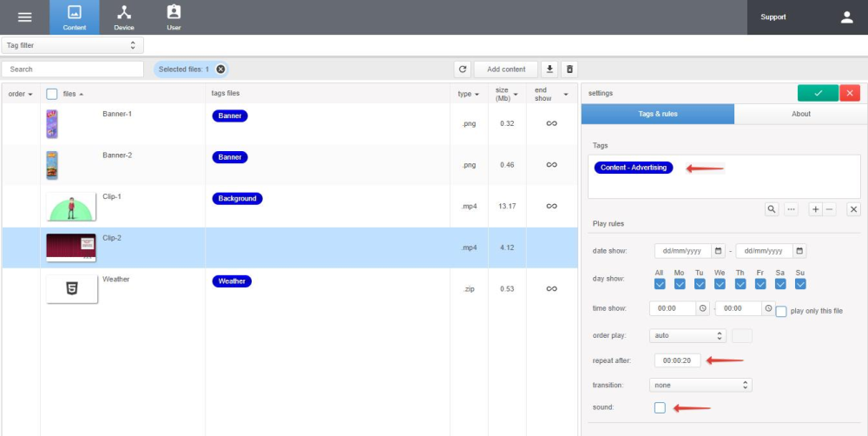The height and width of the screenshot is (436, 868).
Task: Open the time show start clock picker
Action: coord(702,308)
